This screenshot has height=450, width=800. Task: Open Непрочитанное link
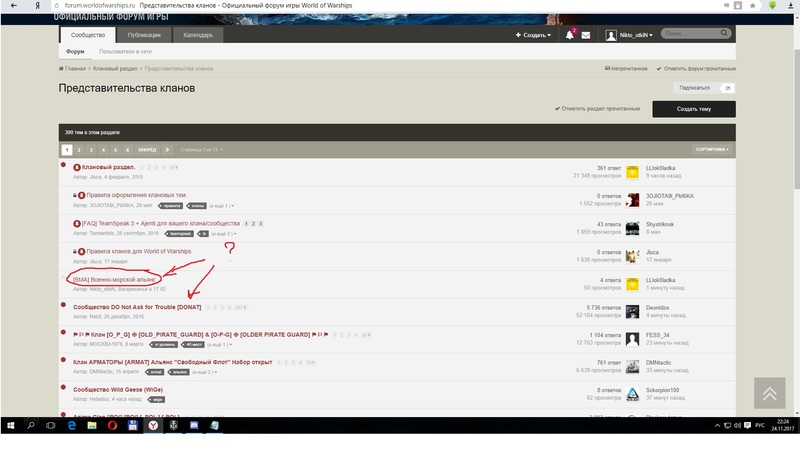click(x=626, y=68)
